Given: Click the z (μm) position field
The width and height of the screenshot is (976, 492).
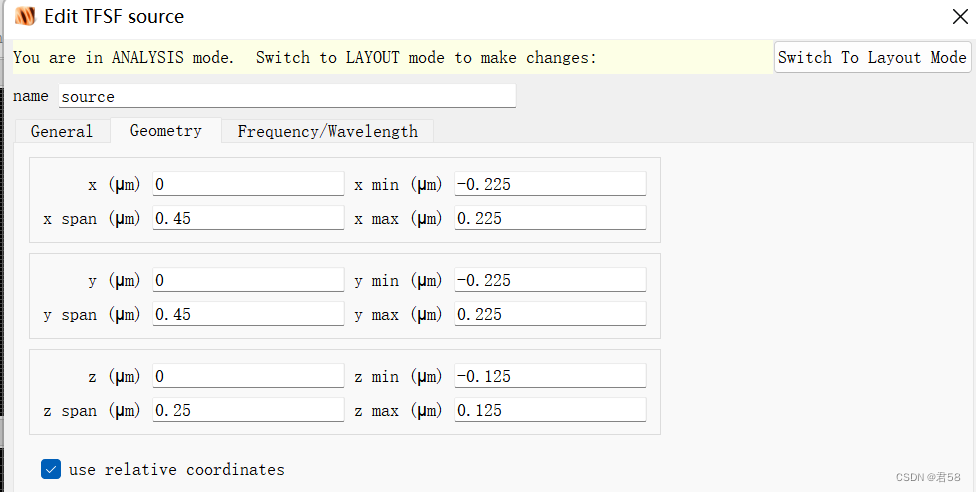Looking at the screenshot, I should (x=248, y=376).
